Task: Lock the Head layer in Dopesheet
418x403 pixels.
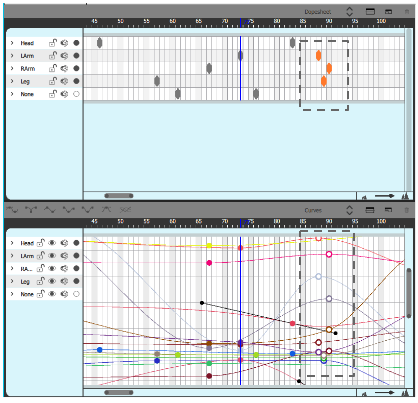Action: tap(53, 43)
